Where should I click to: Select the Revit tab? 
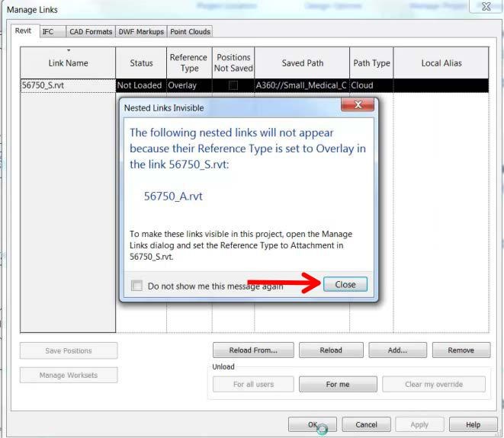(24, 31)
